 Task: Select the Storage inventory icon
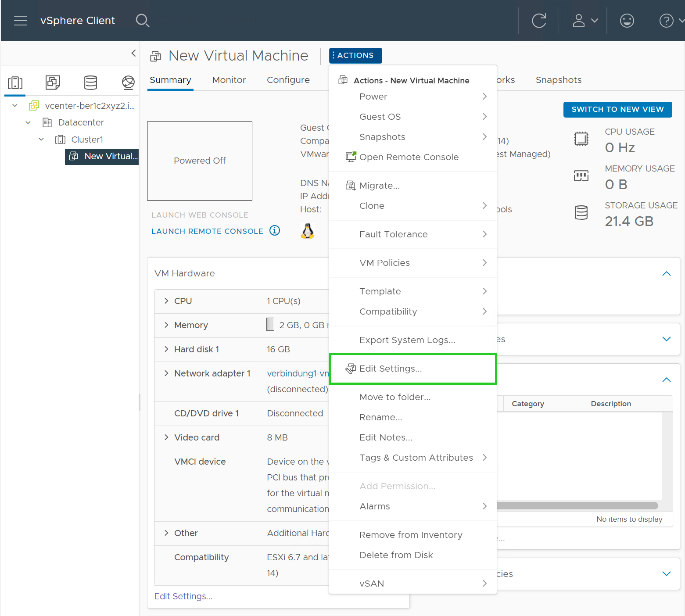tap(90, 82)
